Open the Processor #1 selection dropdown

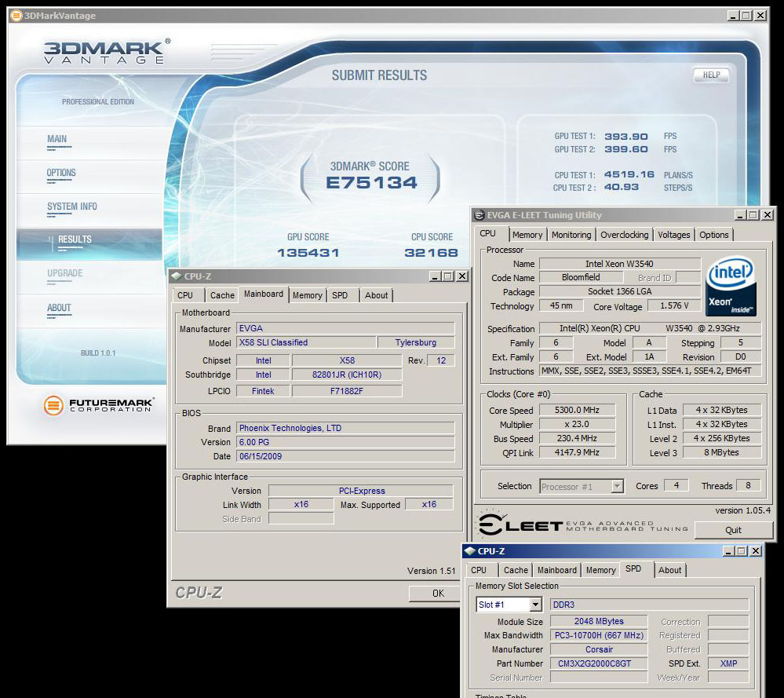[x=618, y=486]
